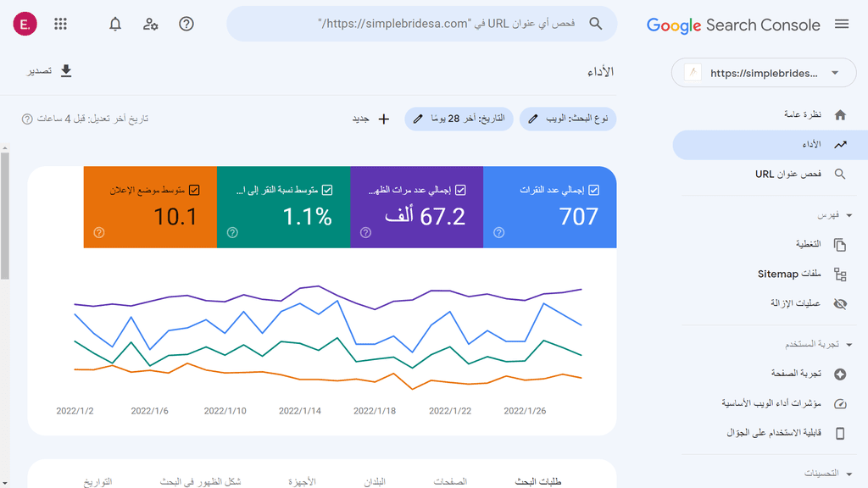
Task: Click the plus icon for new filter
Action: tap(384, 119)
